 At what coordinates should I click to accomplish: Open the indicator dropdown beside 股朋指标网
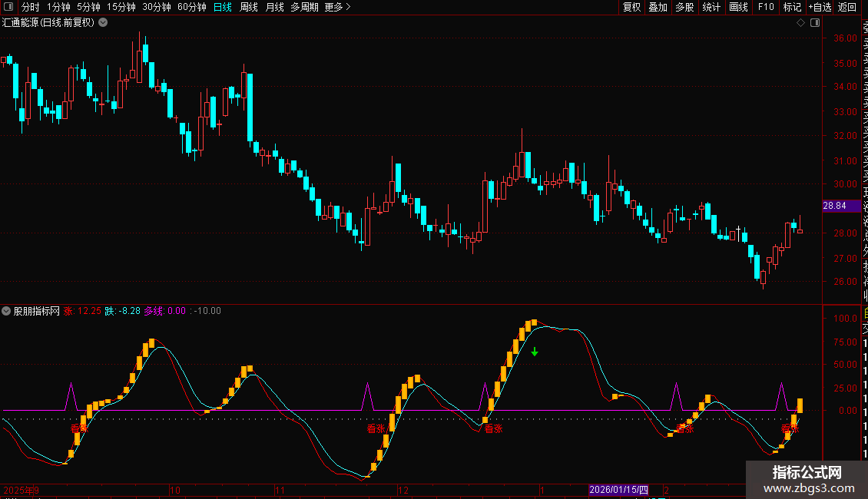pos(6,311)
